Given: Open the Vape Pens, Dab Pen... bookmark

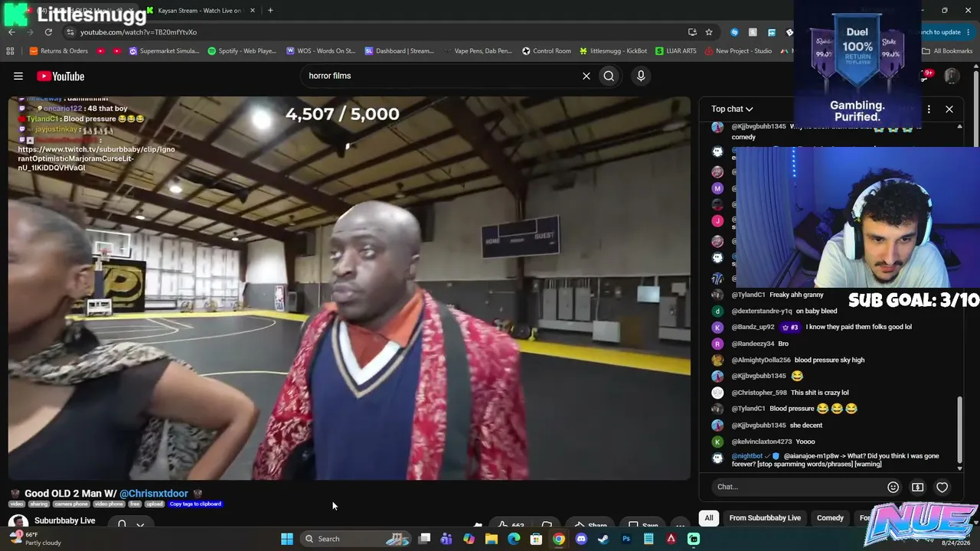Looking at the screenshot, I should [476, 51].
